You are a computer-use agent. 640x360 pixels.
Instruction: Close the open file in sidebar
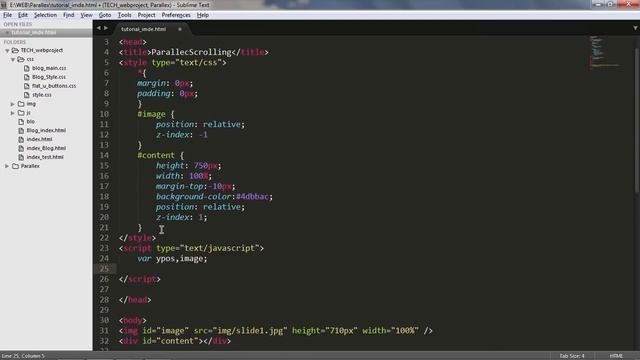[x=7, y=33]
